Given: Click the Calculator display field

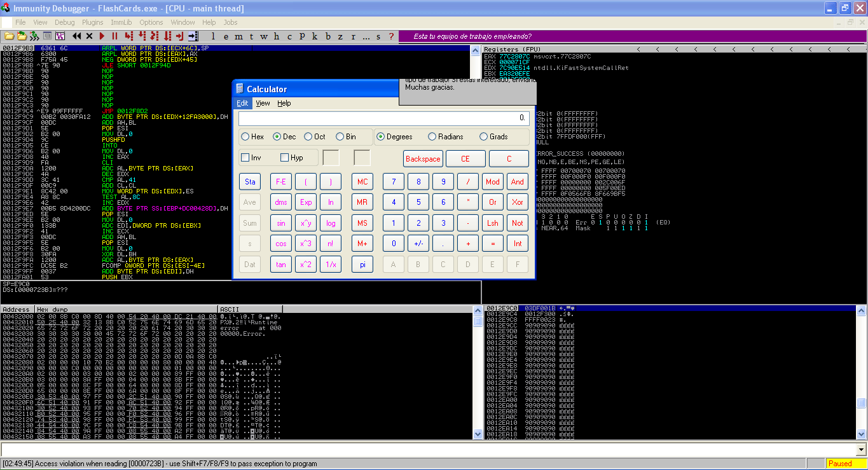Looking at the screenshot, I should 383,118.
